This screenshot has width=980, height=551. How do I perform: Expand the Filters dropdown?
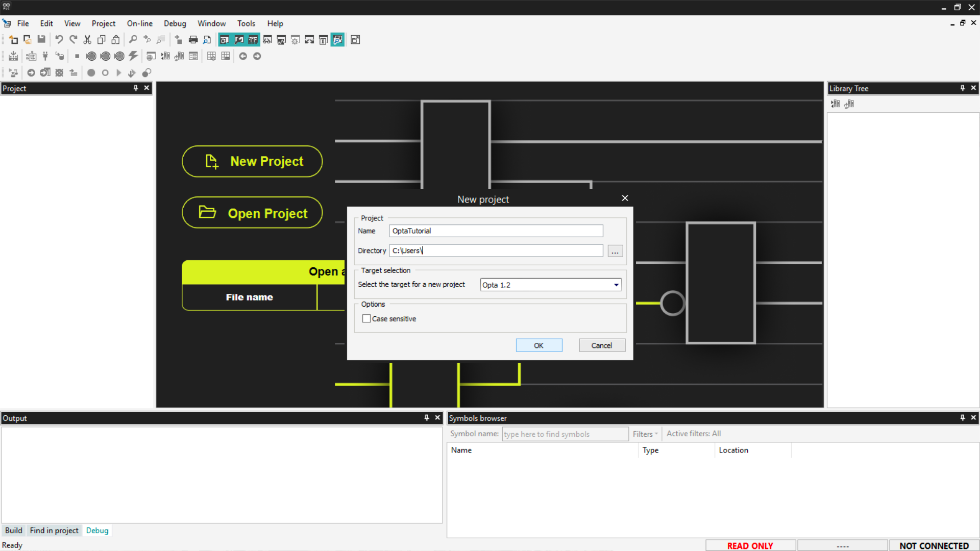click(x=645, y=434)
